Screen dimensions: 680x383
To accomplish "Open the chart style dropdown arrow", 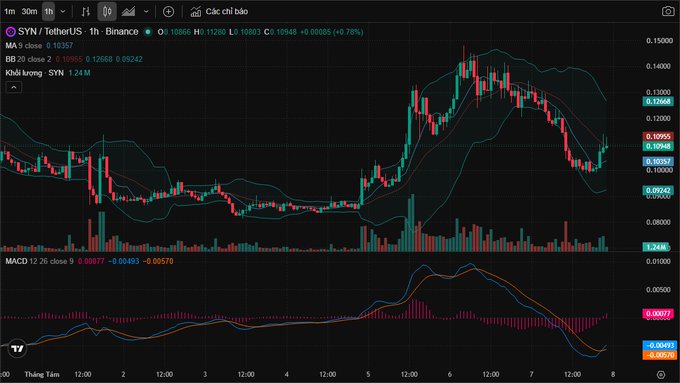I will point(146,12).
